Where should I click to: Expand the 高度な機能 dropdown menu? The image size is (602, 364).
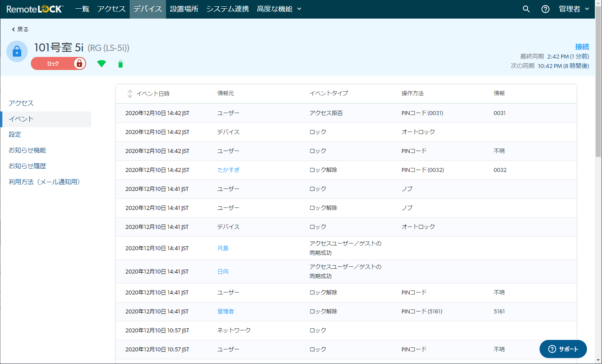(x=279, y=9)
